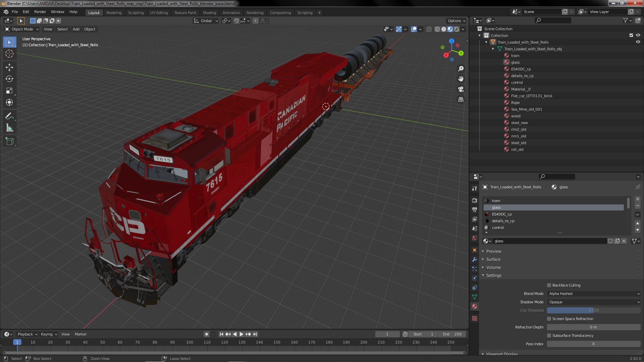Jump to the end frame

[x=255, y=334]
